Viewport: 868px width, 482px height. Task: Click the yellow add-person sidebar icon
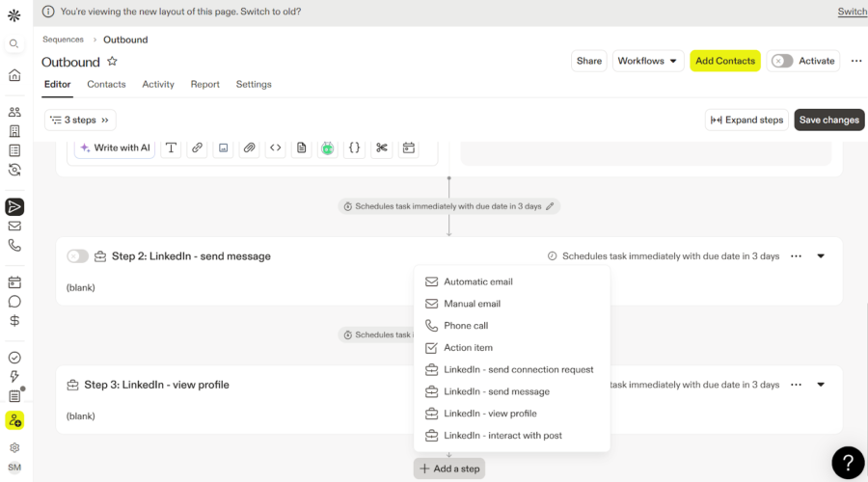click(x=14, y=420)
